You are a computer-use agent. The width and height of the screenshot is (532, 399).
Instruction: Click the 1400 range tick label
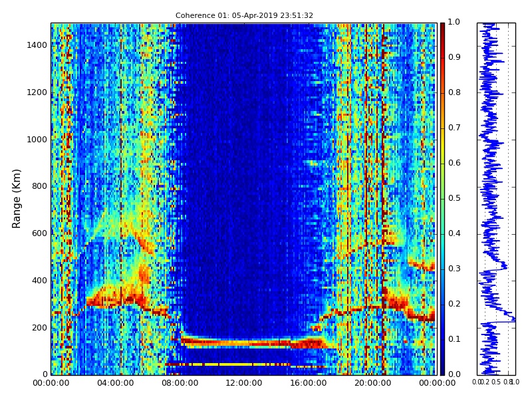pyautogui.click(x=37, y=45)
